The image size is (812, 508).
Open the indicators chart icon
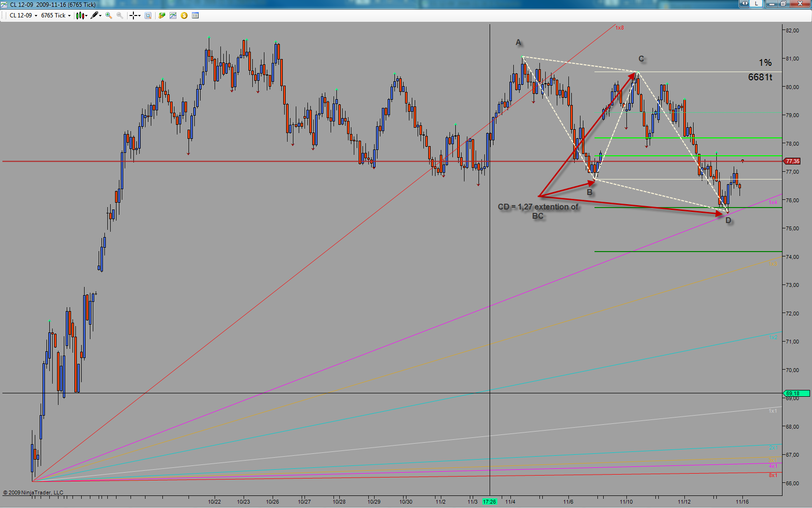coord(173,15)
